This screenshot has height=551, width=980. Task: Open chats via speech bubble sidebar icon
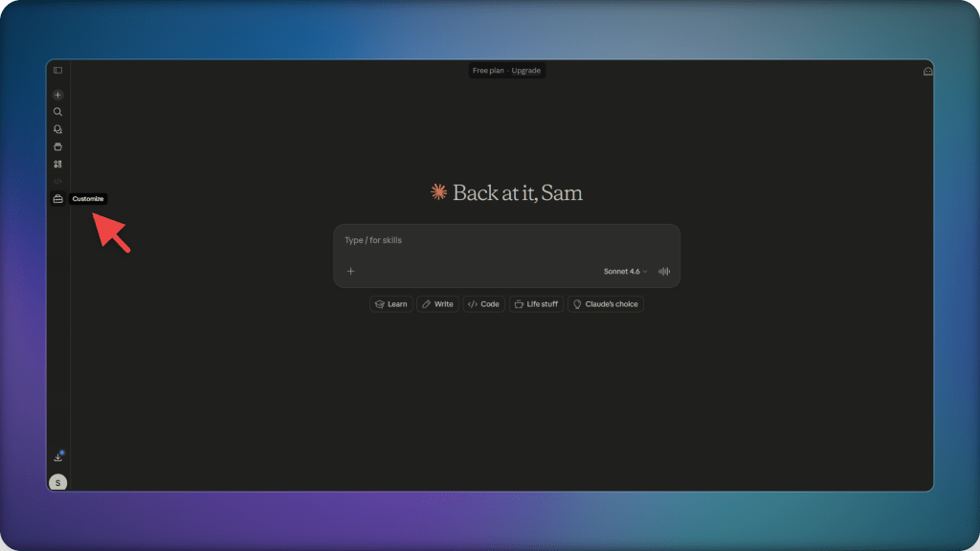[57, 129]
